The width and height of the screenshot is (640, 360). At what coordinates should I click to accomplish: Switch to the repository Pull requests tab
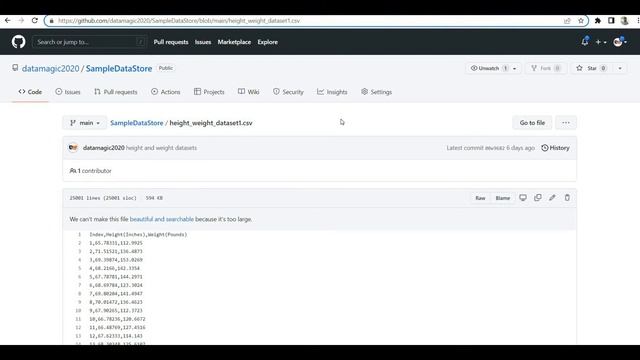click(116, 92)
